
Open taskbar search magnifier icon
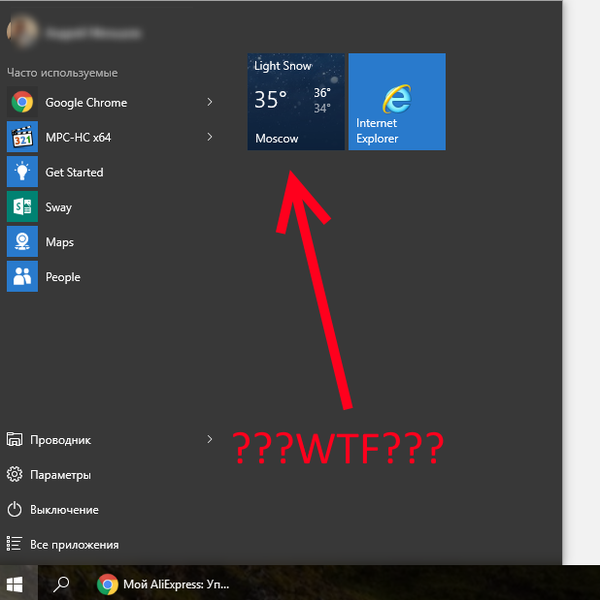pyautogui.click(x=61, y=584)
